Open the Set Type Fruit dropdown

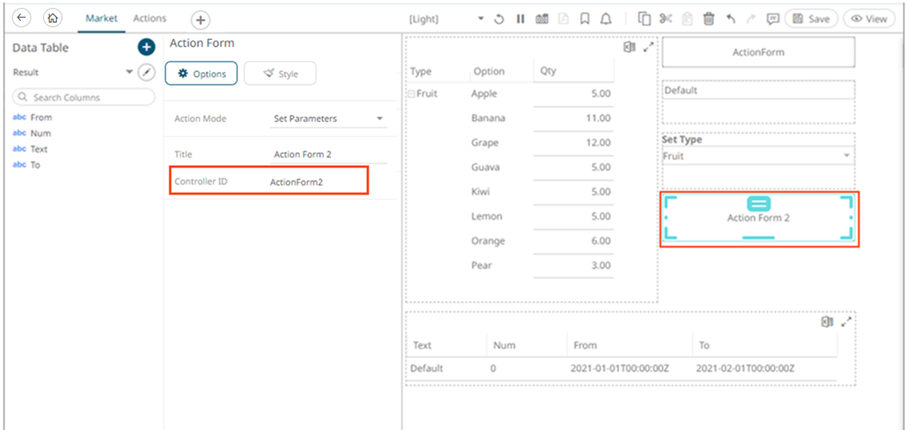pyautogui.click(x=757, y=157)
